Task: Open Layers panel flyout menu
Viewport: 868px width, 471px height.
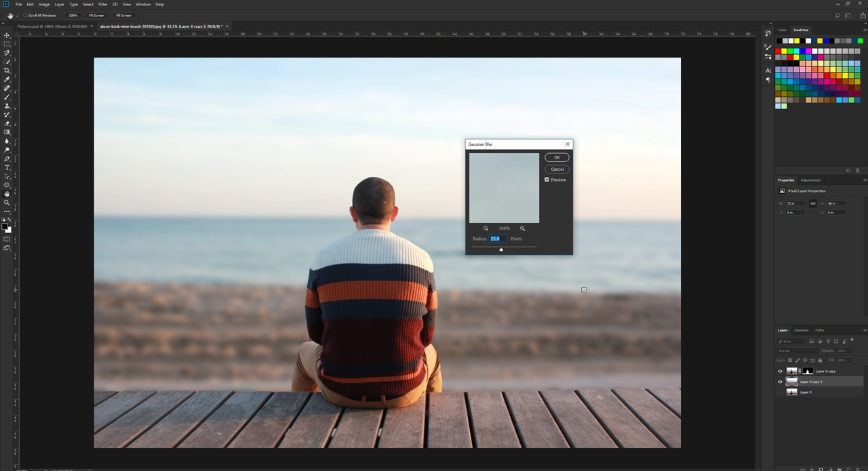Action: click(865, 330)
